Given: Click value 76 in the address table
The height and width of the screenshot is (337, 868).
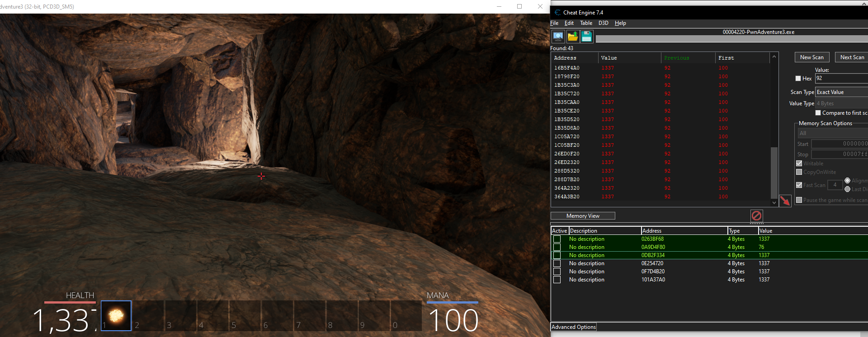Looking at the screenshot, I should click(x=761, y=247).
